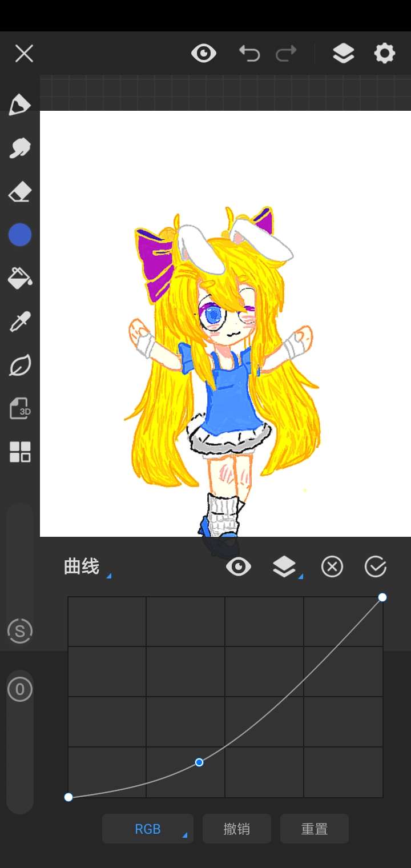Toggle the curves panel preview eye
The image size is (411, 868).
[239, 567]
